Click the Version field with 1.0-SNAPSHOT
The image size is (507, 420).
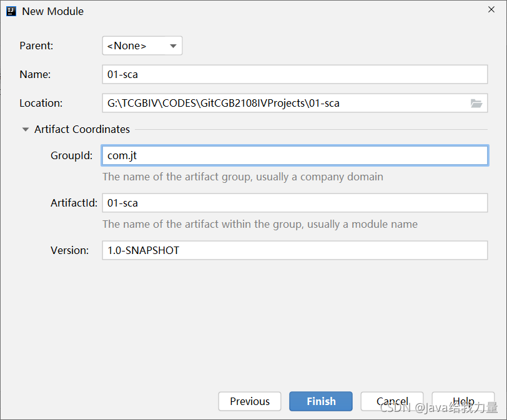click(x=295, y=250)
